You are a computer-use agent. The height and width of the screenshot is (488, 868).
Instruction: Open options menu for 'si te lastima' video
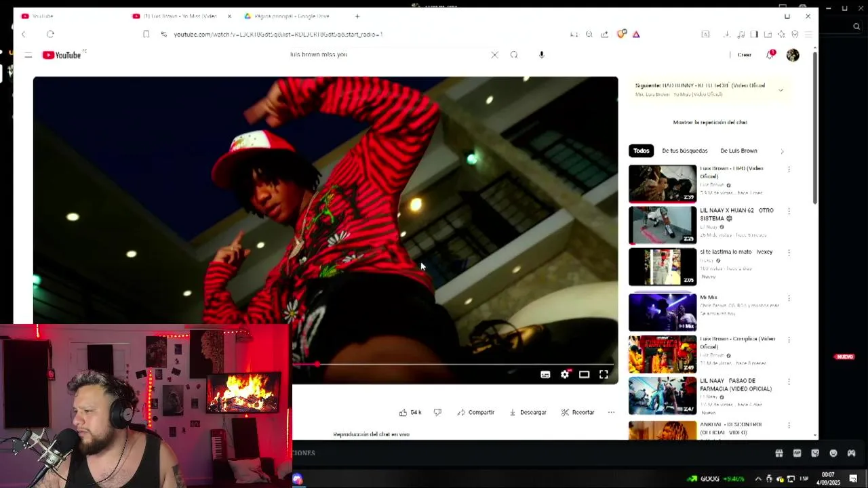789,253
